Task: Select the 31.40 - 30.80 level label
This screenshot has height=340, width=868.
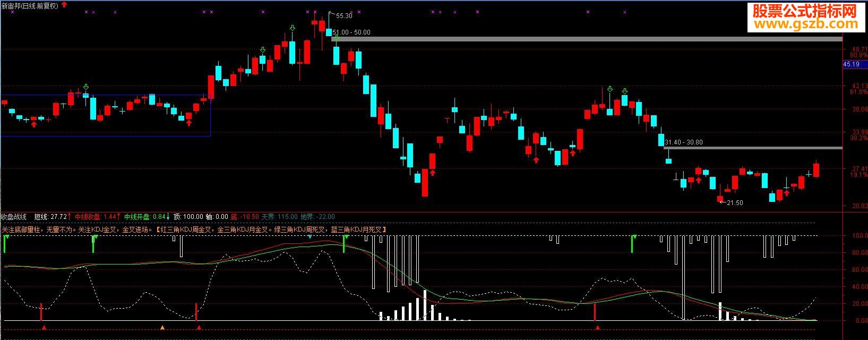Action: (x=684, y=142)
